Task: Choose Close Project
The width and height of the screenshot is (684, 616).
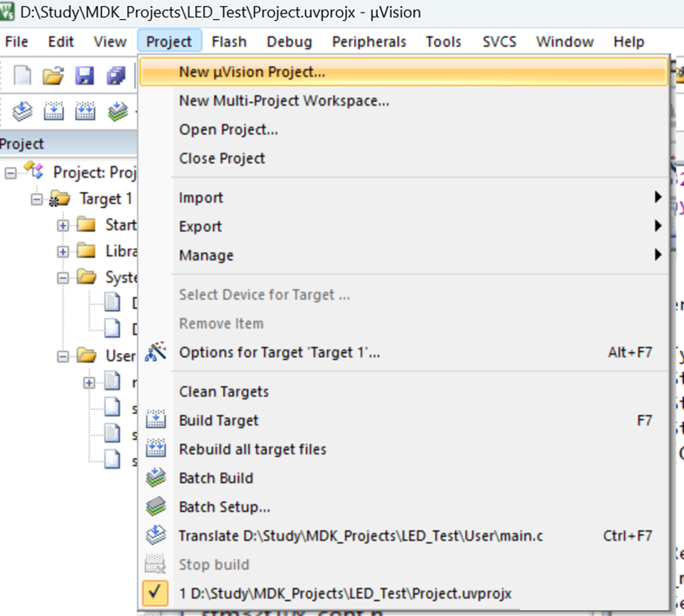Action: click(x=403, y=158)
